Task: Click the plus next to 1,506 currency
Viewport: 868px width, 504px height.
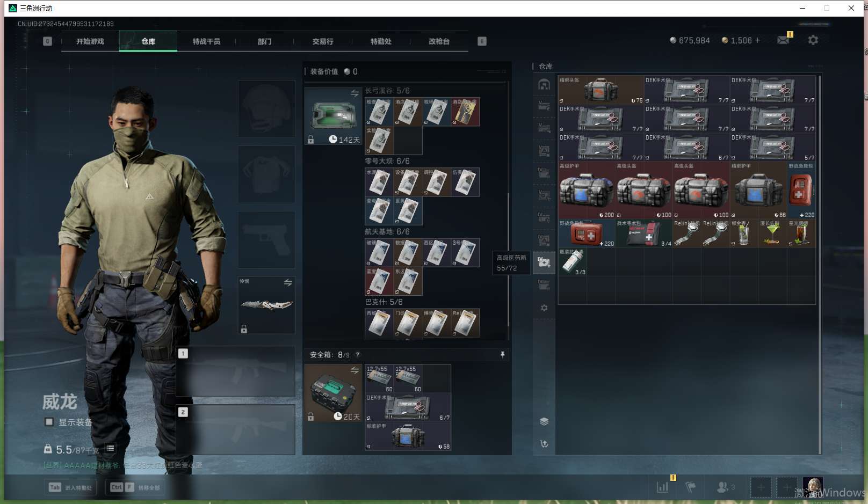Action: (757, 40)
